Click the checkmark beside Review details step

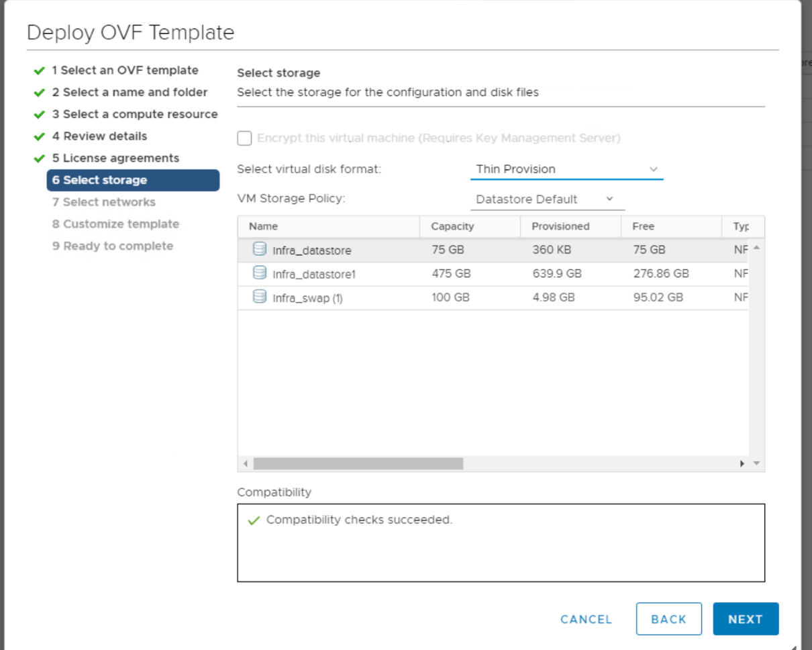click(40, 136)
